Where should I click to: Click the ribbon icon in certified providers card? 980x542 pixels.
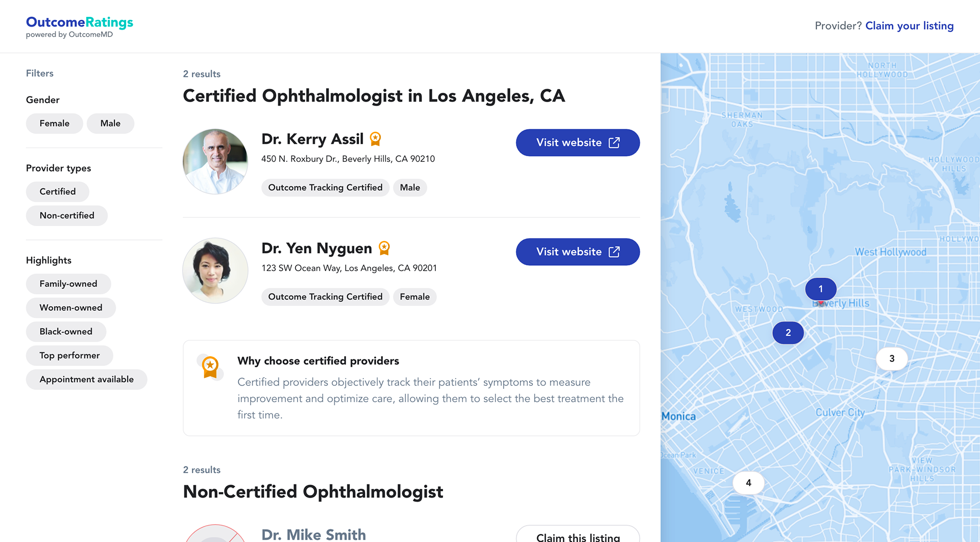click(210, 366)
